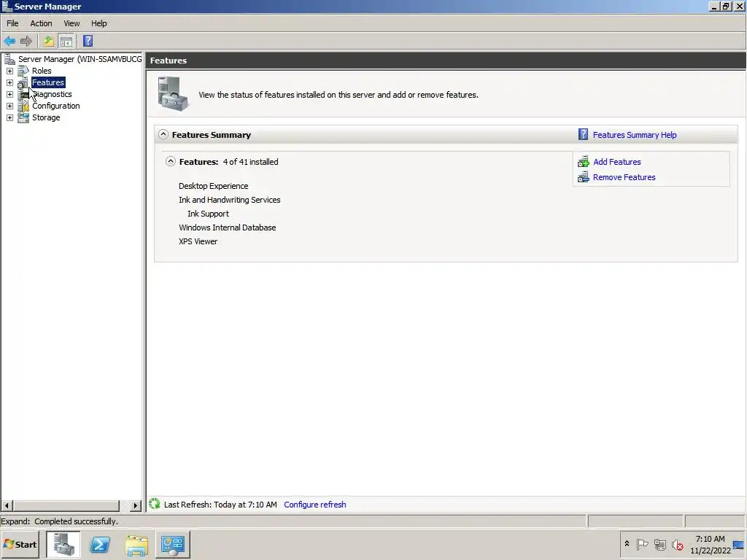Viewport: 747px width, 560px height.
Task: Click the Ink Support sub-feature entry
Action: [x=208, y=214]
